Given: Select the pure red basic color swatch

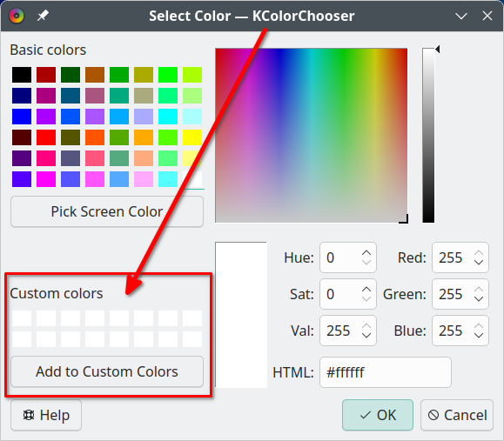Looking at the screenshot, I should [46, 137].
